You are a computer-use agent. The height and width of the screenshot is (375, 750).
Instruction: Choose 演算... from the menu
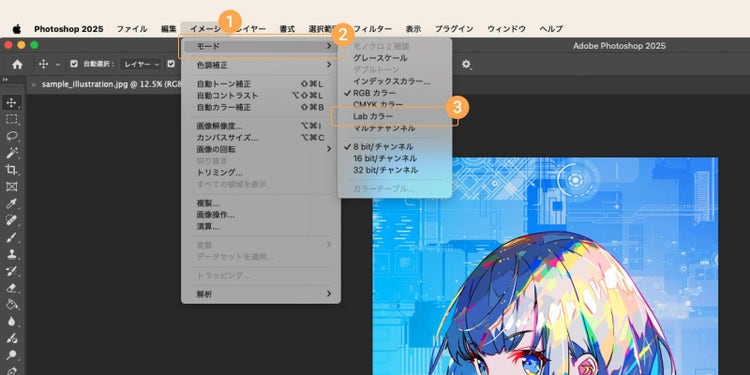coord(261,226)
